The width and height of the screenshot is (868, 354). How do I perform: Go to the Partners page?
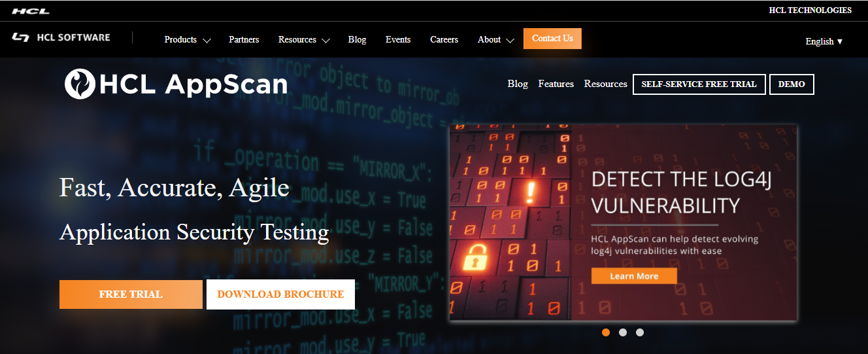(x=244, y=40)
